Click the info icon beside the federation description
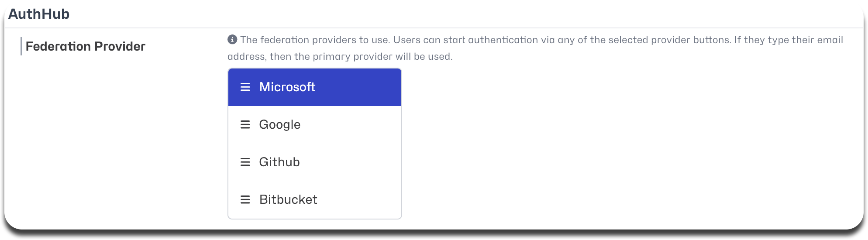Image resolution: width=868 pixels, height=240 pixels. click(x=232, y=40)
